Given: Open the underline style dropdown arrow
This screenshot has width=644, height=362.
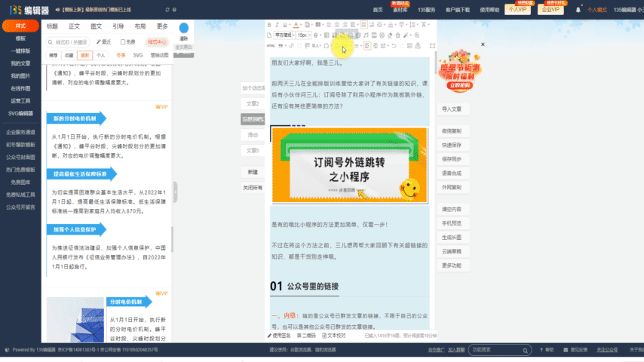Looking at the screenshot, I should coord(290,25).
